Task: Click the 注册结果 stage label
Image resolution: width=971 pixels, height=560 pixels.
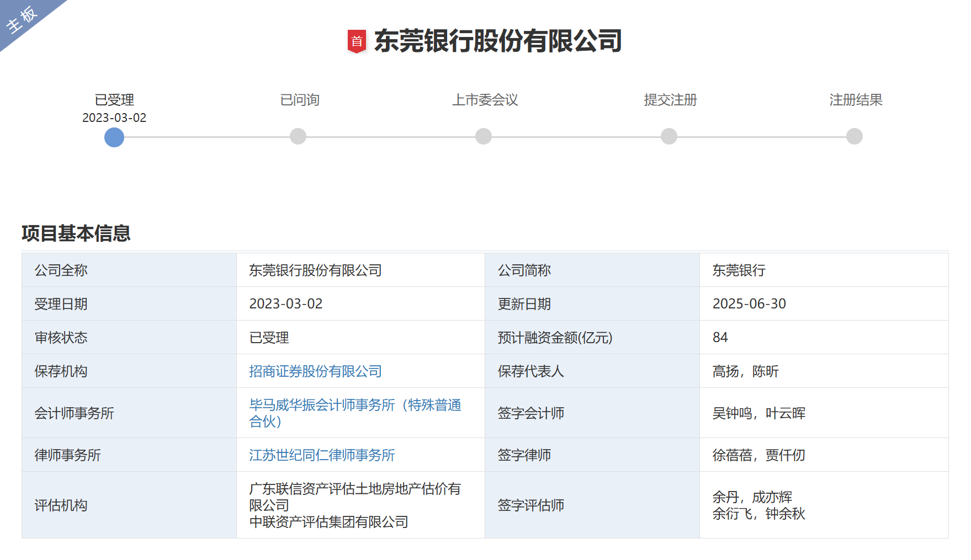Action: (x=856, y=100)
